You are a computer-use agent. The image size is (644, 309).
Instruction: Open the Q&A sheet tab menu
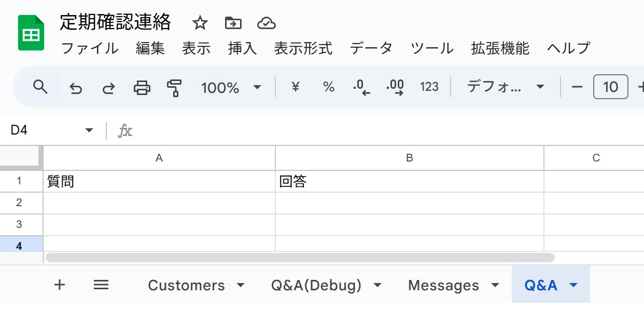(x=573, y=285)
